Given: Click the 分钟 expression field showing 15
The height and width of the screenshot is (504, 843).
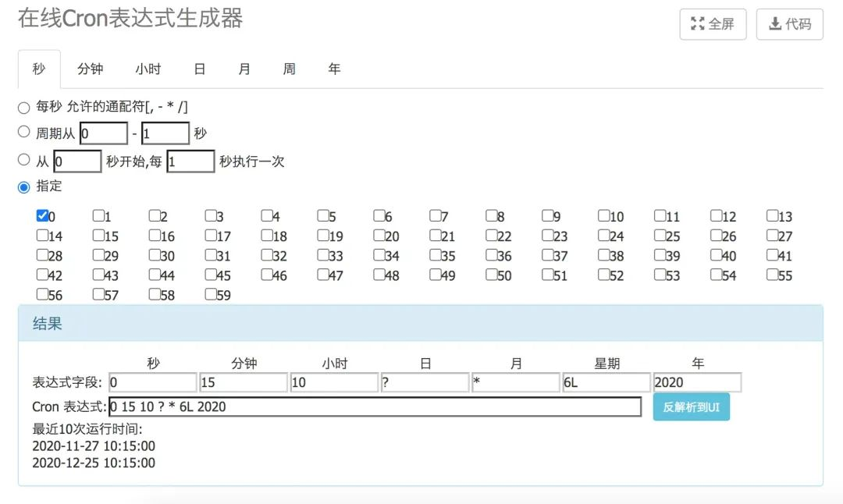Looking at the screenshot, I should [x=243, y=382].
